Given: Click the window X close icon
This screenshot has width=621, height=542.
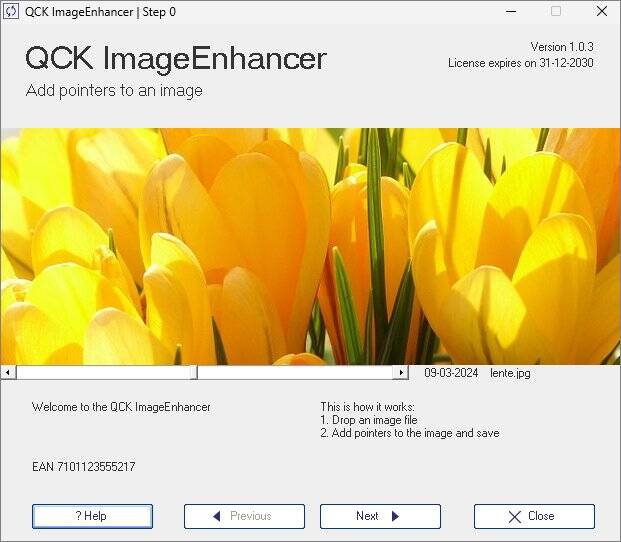Looking at the screenshot, I should coord(602,11).
